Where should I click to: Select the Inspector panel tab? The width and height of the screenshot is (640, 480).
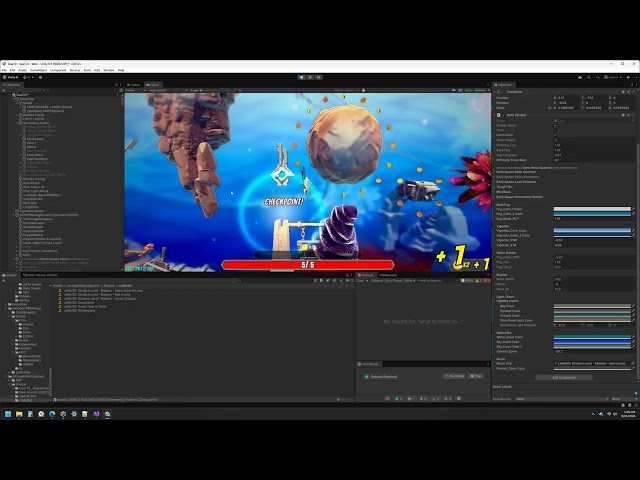pyautogui.click(x=504, y=85)
